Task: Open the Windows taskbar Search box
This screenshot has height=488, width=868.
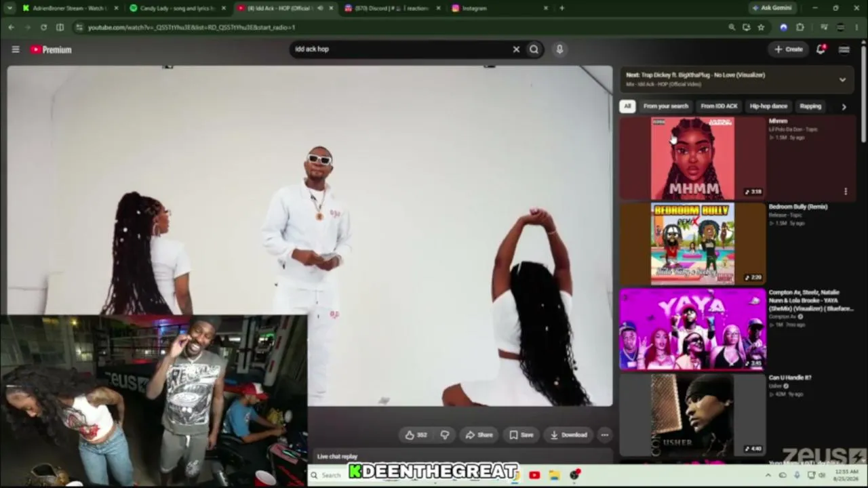Action: tap(328, 475)
